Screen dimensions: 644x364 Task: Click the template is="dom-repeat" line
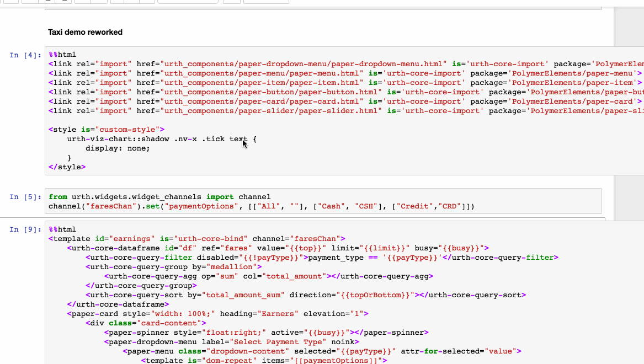(264, 360)
